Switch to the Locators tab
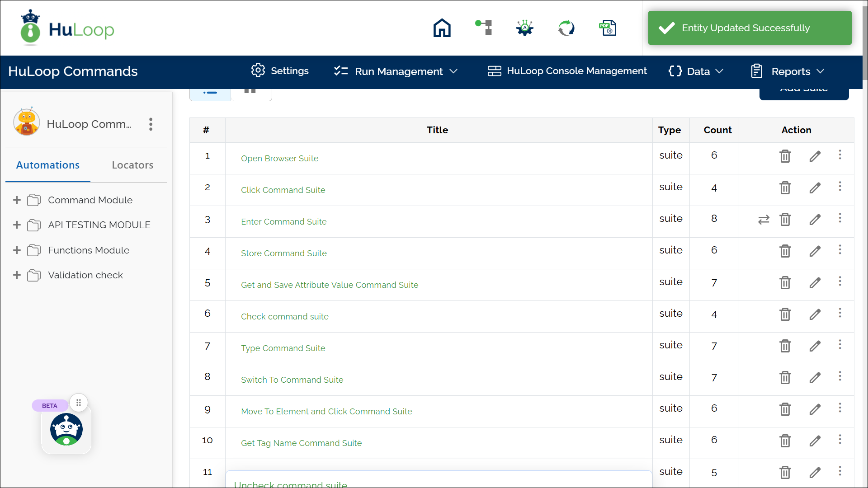The height and width of the screenshot is (488, 868). [132, 165]
